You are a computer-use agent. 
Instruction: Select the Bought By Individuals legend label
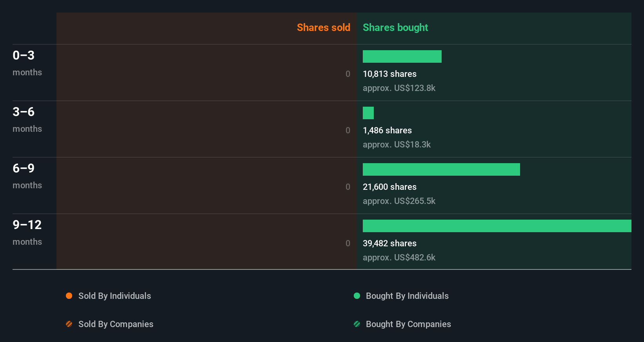[407, 296]
